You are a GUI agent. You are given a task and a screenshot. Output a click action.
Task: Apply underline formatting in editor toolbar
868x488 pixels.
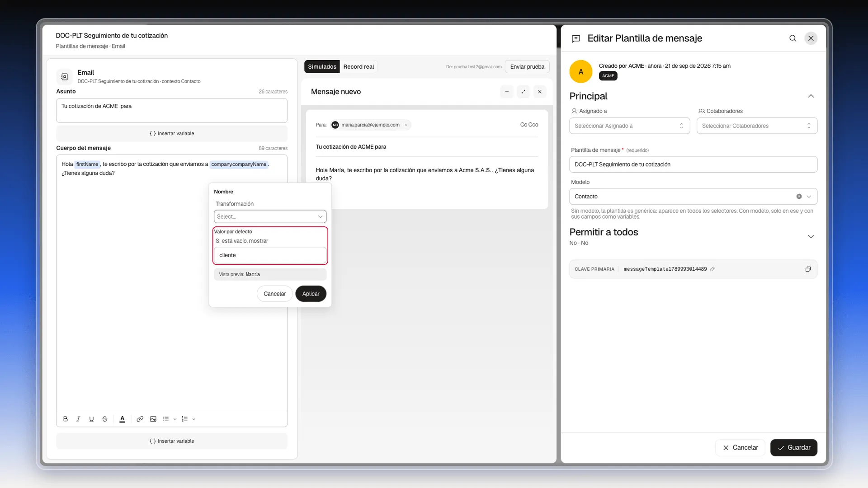coord(91,419)
